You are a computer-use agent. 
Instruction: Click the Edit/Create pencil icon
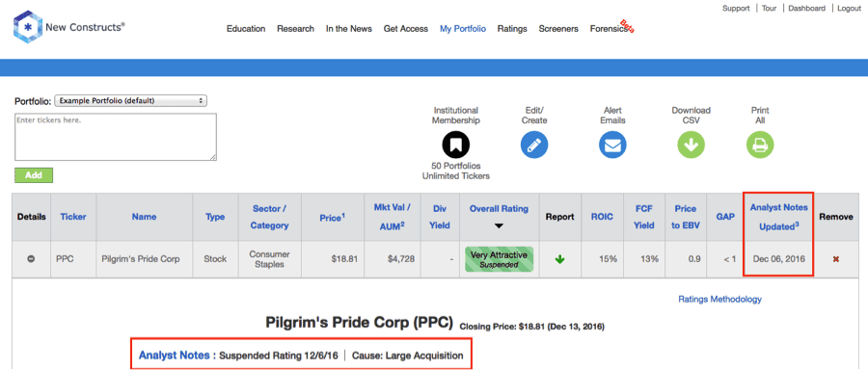(534, 145)
